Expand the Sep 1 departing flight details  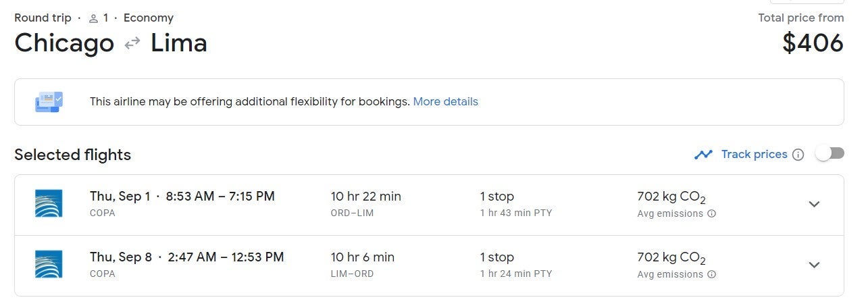click(814, 204)
